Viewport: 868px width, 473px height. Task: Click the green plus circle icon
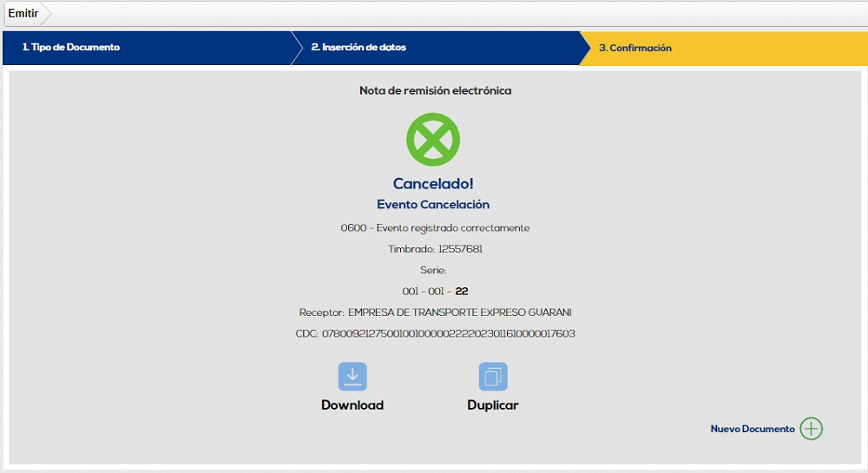811,429
